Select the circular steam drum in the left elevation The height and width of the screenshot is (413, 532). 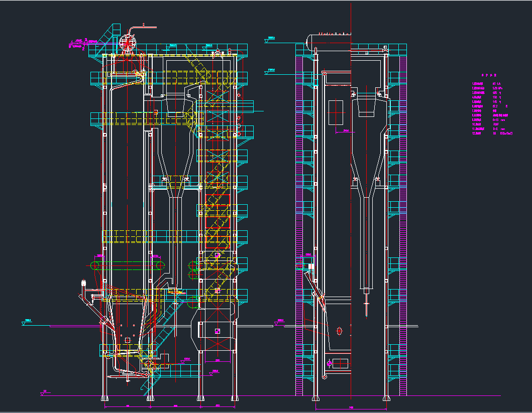pos(128,43)
